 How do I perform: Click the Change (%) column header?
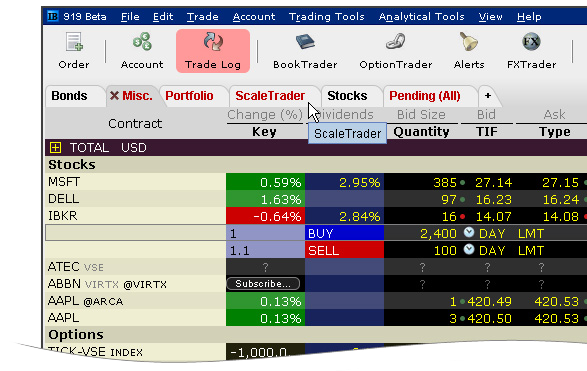tap(265, 115)
